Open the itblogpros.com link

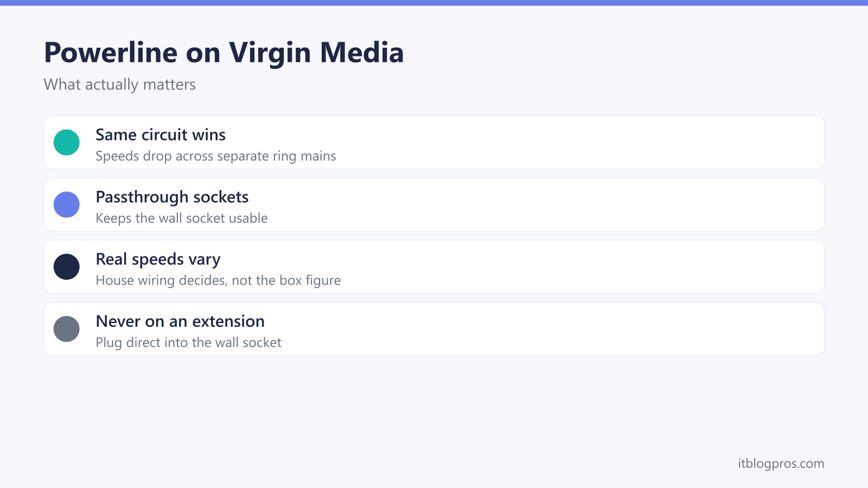coord(781,464)
